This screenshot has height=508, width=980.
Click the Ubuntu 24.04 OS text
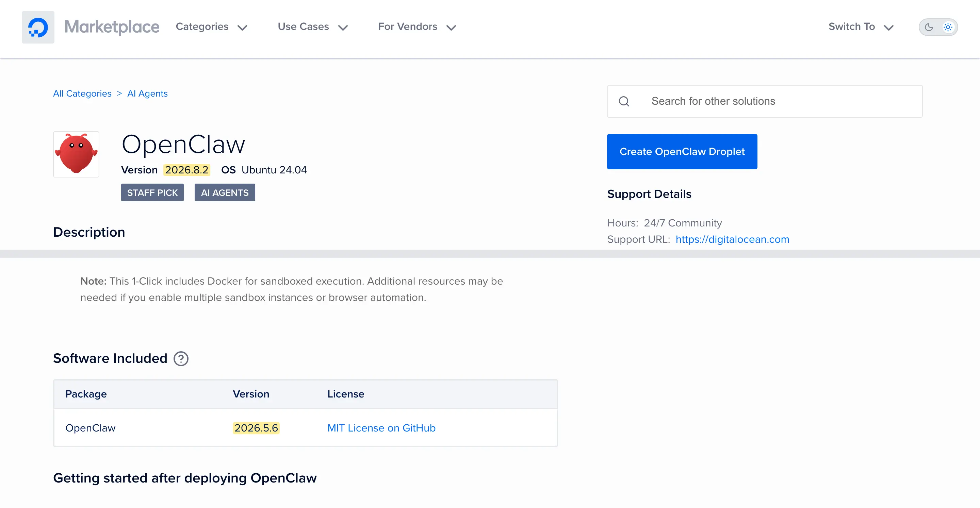(274, 170)
